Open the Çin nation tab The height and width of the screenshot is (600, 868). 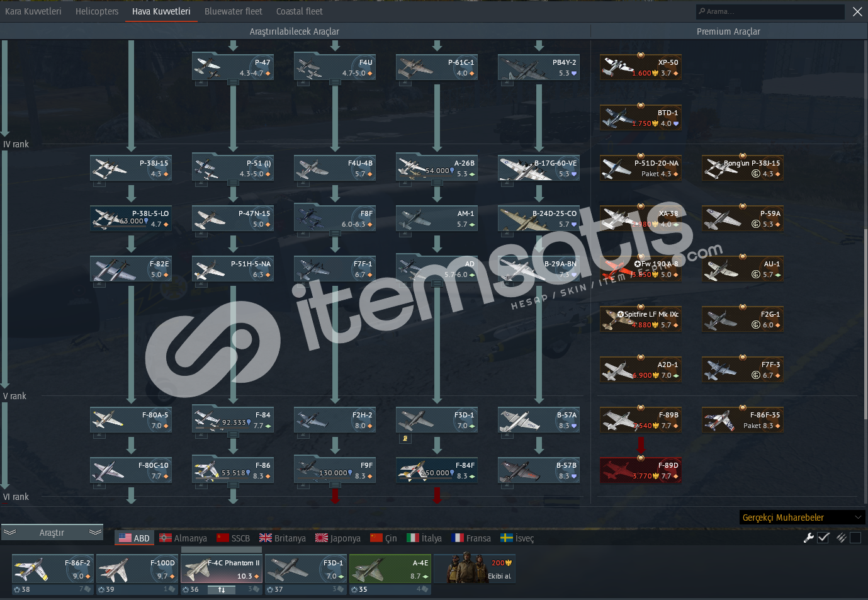pos(384,538)
